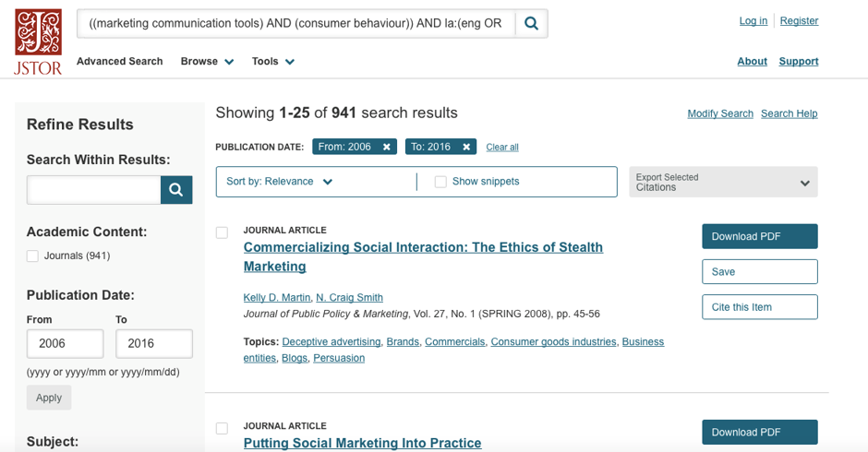Click the Log in link
868x452 pixels.
coord(753,21)
